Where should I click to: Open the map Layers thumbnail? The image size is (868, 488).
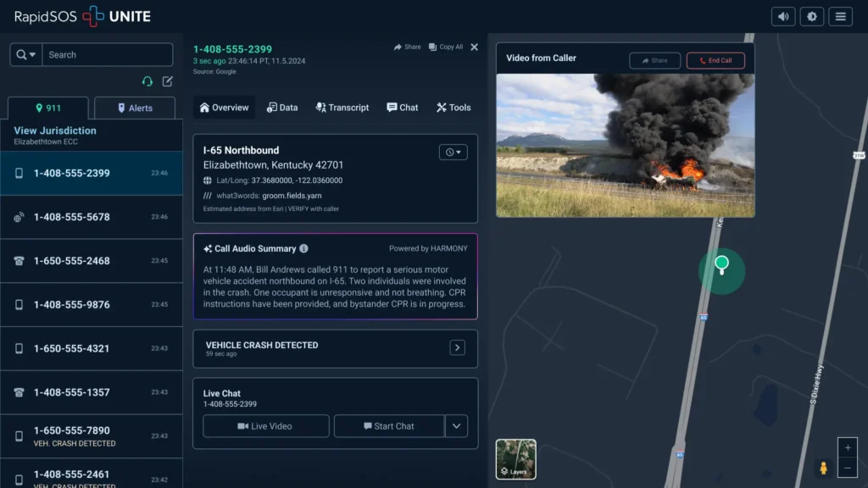[515, 459]
